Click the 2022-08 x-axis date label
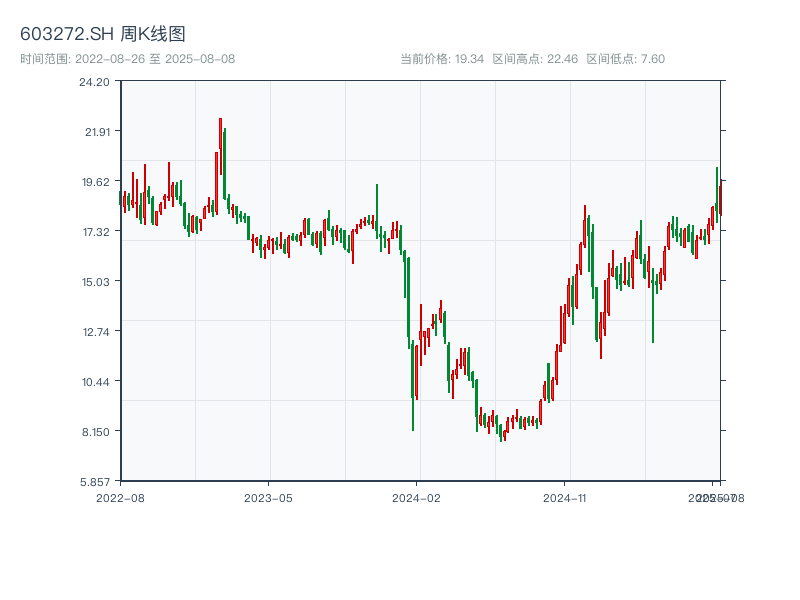The height and width of the screenshot is (600, 800). tap(120, 497)
